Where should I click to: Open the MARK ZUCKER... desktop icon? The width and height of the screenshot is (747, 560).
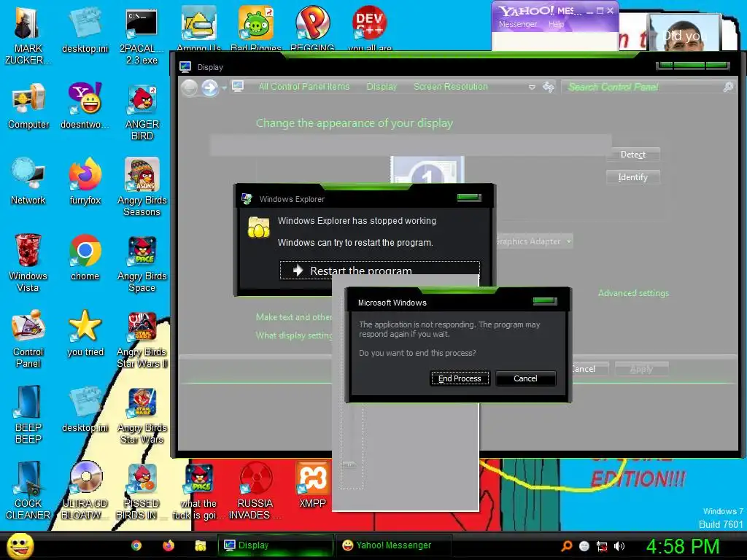tap(28, 34)
